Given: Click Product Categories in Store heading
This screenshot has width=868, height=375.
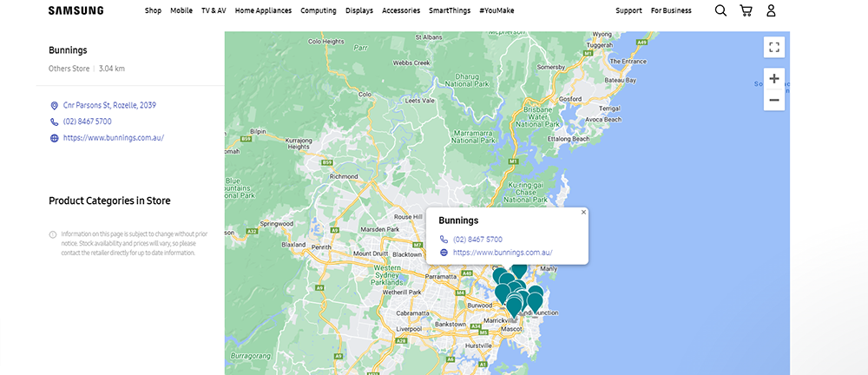Looking at the screenshot, I should coord(109,201).
